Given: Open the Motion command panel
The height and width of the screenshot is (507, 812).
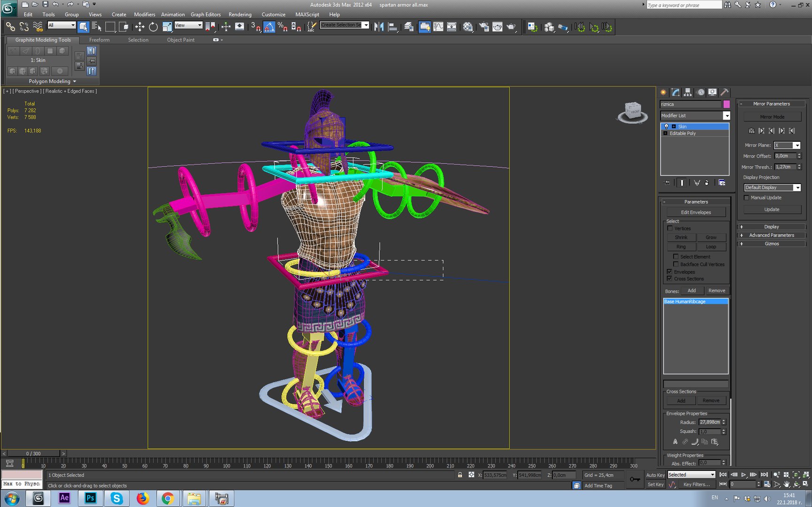Looking at the screenshot, I should click(701, 92).
